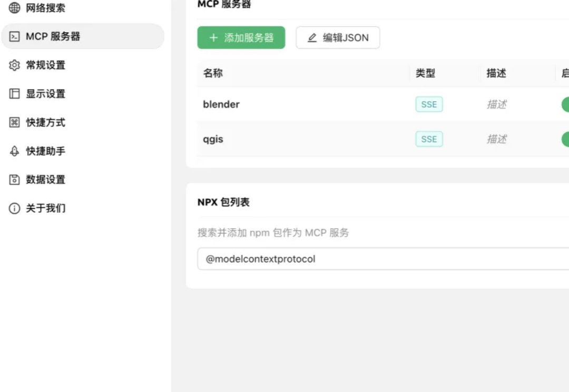The image size is (569, 392).
Task: Click the disk icon beside 数据设置
Action: pos(15,179)
